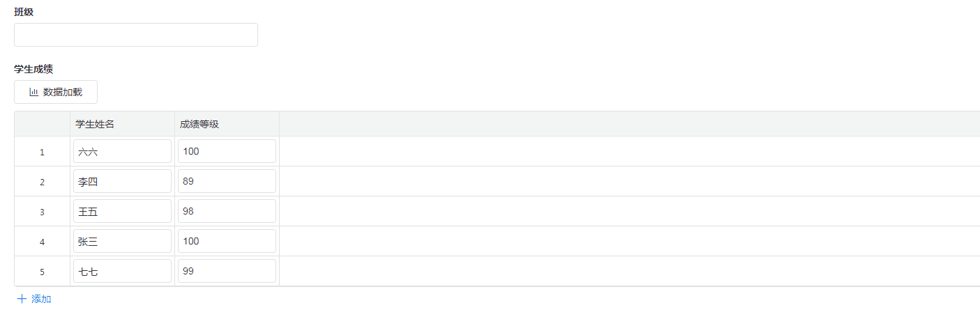The height and width of the screenshot is (319, 980).
Task: Click the 学生姓名 column header
Action: 96,124
